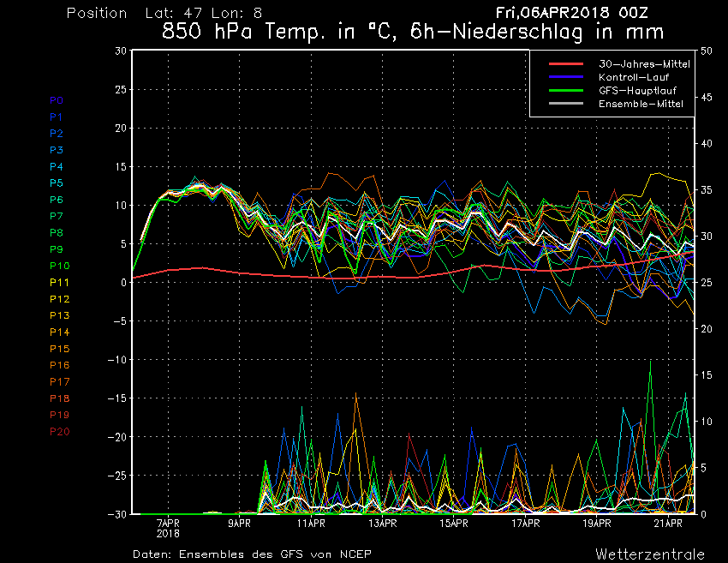Click the 21APR date axis label
The width and height of the screenshot is (728, 563).
click(668, 523)
